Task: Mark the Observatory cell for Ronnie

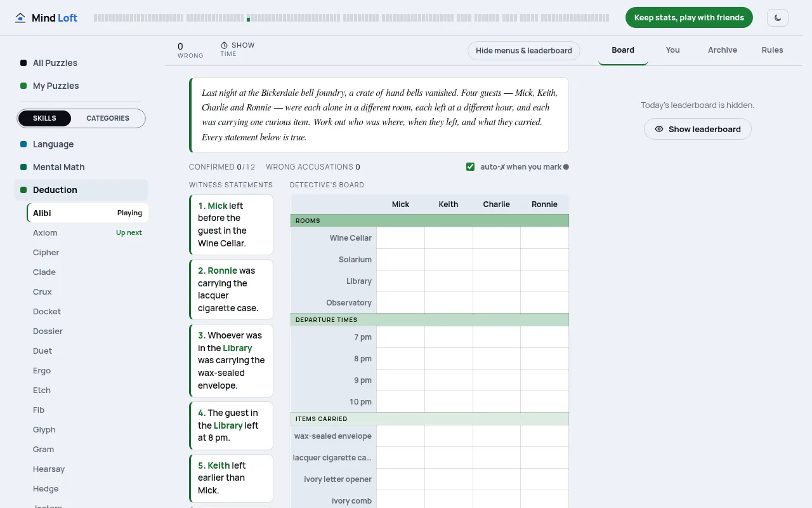Action: click(545, 303)
